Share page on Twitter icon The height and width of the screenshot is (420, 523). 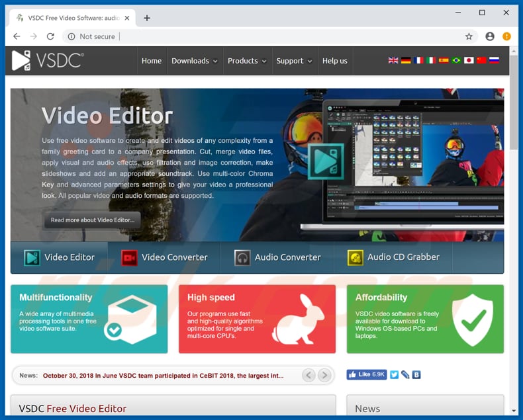click(395, 374)
